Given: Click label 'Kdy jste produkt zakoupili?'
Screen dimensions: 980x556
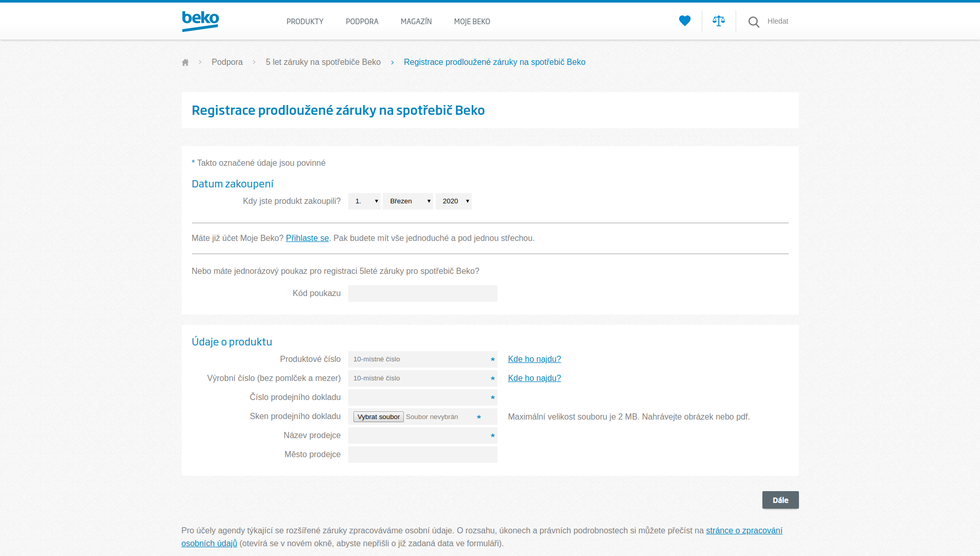Looking at the screenshot, I should coord(292,201).
